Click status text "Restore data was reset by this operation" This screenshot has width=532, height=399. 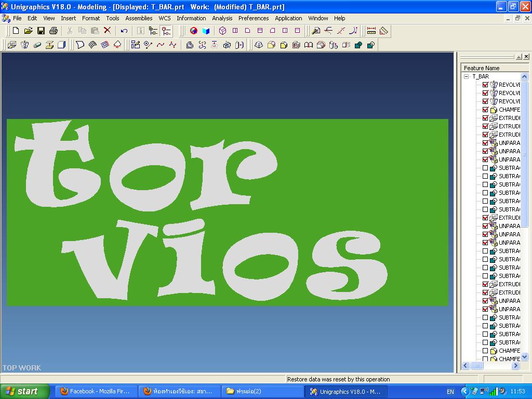(338, 379)
